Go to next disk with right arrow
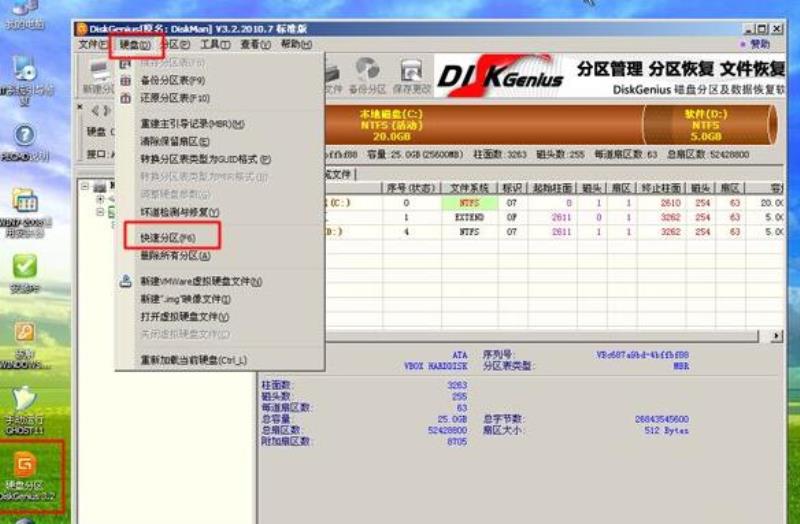Viewport: 800px width, 524px height. coord(107,110)
